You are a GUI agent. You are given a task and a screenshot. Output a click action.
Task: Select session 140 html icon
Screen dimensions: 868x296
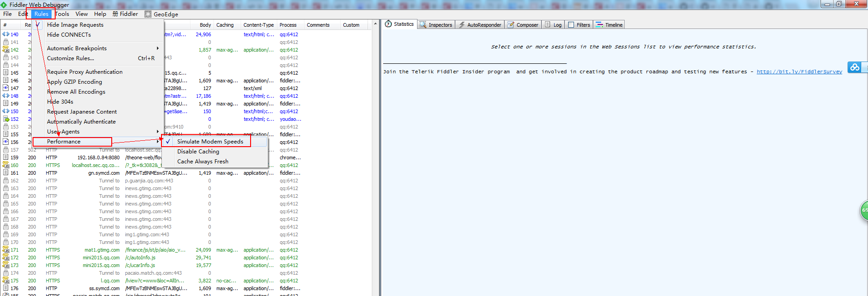tap(6, 34)
